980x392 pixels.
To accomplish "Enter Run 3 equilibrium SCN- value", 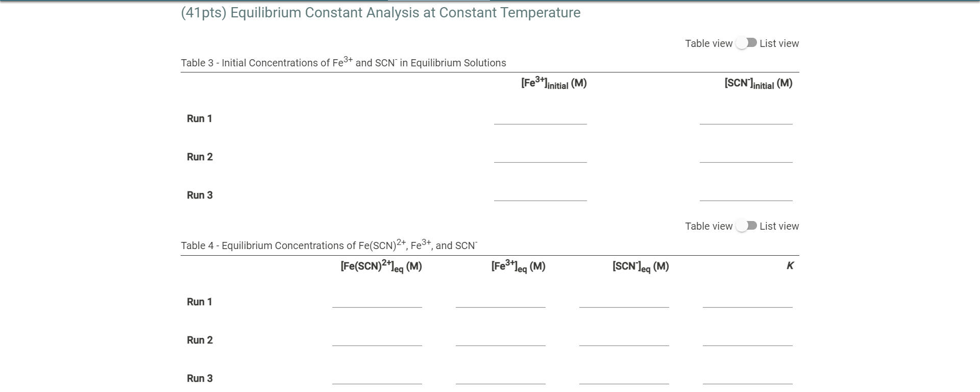I will tap(624, 380).
